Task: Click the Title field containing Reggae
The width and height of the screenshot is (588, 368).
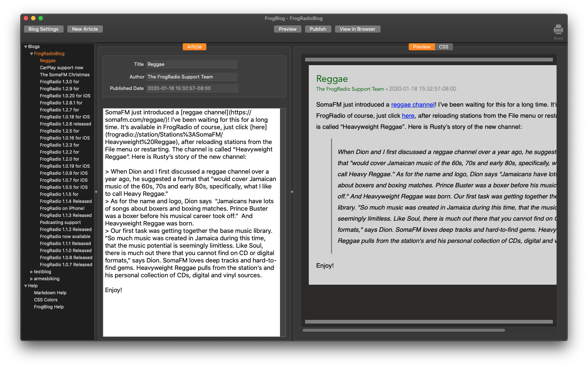Action: 192,64
